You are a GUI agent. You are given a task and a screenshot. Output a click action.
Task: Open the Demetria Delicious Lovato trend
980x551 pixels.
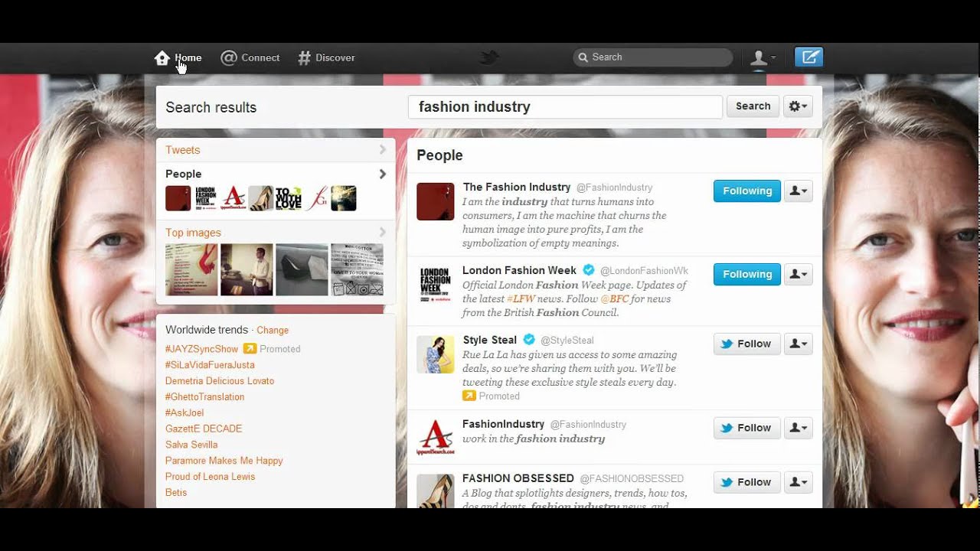[x=220, y=381]
